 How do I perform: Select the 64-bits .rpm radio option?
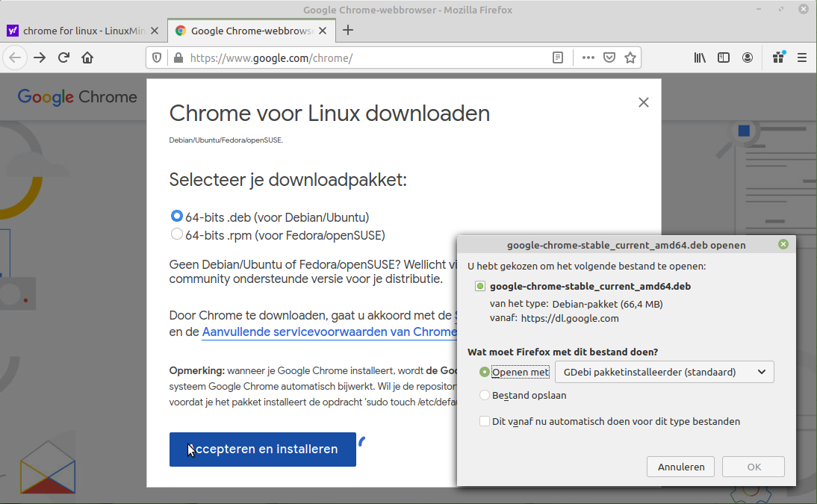(177, 234)
